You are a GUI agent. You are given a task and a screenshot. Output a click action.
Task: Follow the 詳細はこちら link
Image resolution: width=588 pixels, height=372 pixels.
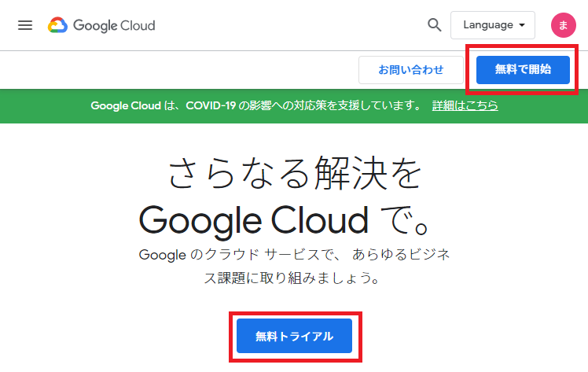click(465, 105)
